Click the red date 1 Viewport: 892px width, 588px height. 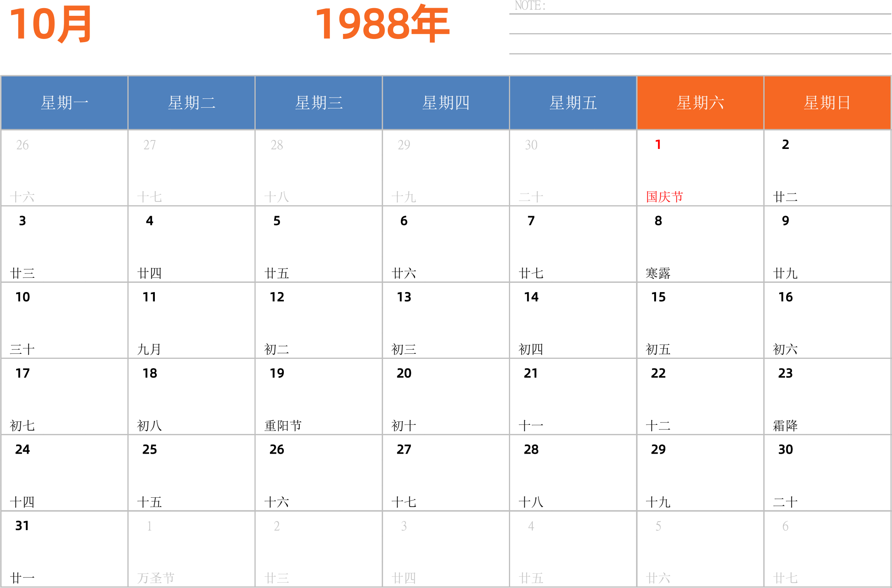point(658,145)
